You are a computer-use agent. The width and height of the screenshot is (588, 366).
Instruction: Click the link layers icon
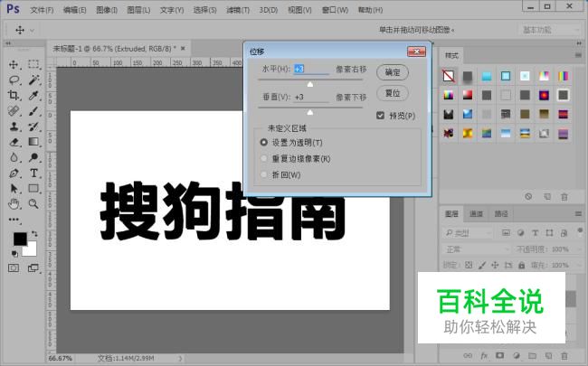click(468, 355)
